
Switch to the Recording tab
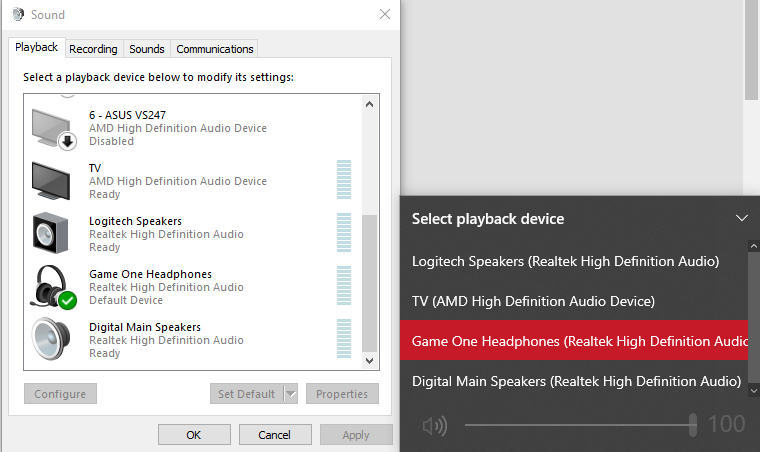click(93, 49)
